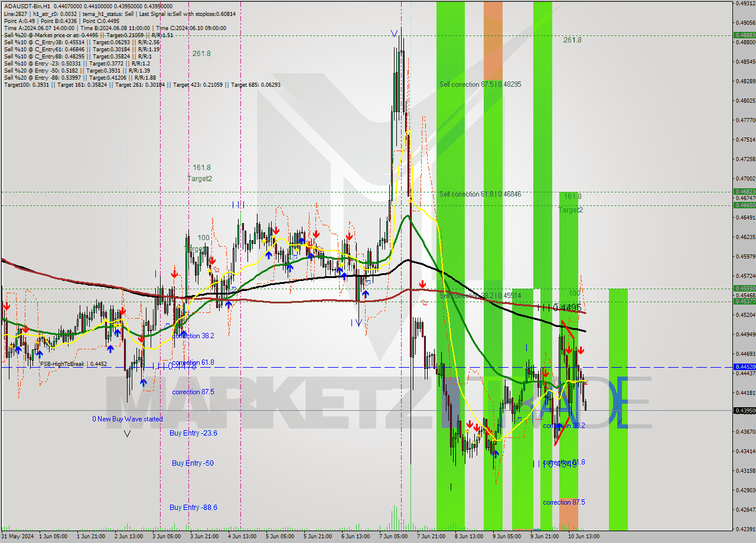The image size is (756, 543).
Task: Click the 0.43414 price axis value
Action: (745, 451)
